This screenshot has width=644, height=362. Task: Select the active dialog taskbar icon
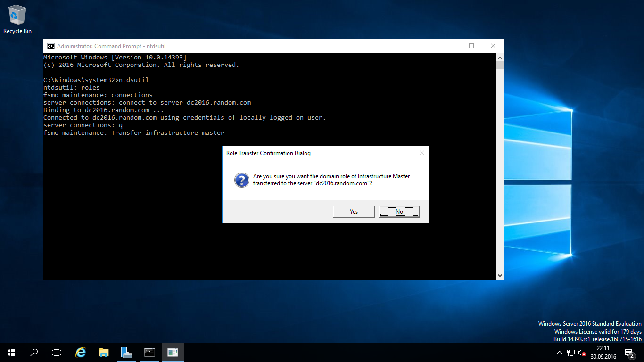tap(173, 353)
